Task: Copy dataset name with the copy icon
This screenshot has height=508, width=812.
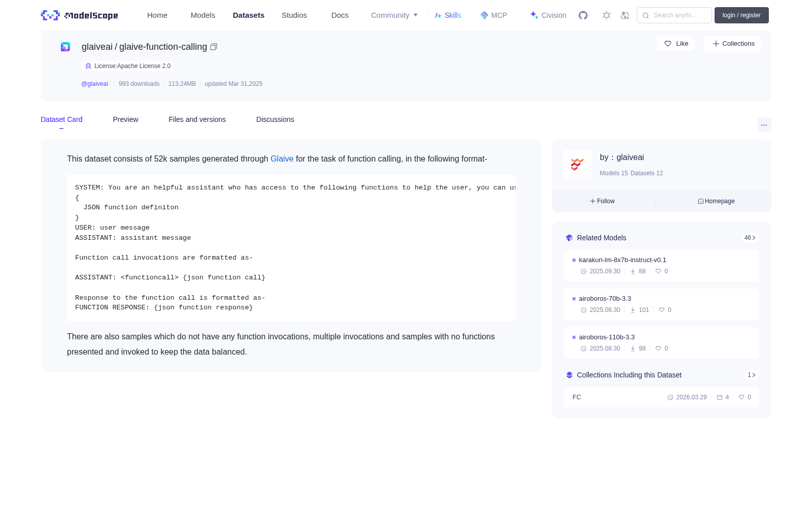Action: [214, 47]
